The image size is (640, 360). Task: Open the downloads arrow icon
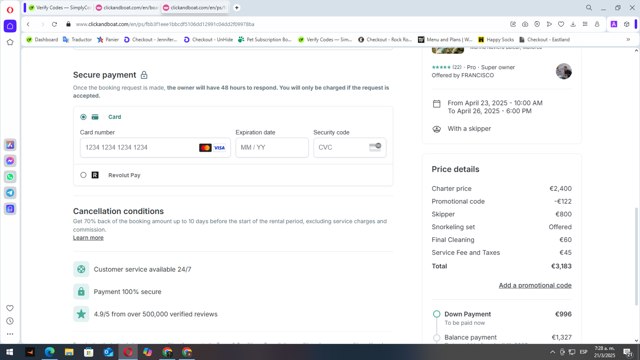573,24
